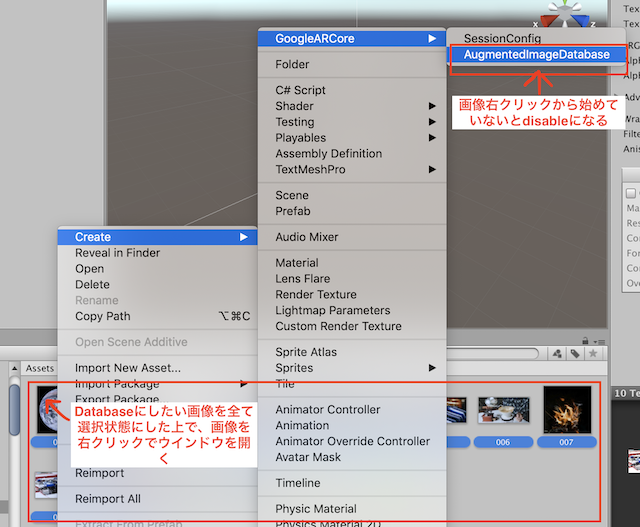Expand the Shader submenu arrow
The image size is (640, 527).
pos(432,106)
